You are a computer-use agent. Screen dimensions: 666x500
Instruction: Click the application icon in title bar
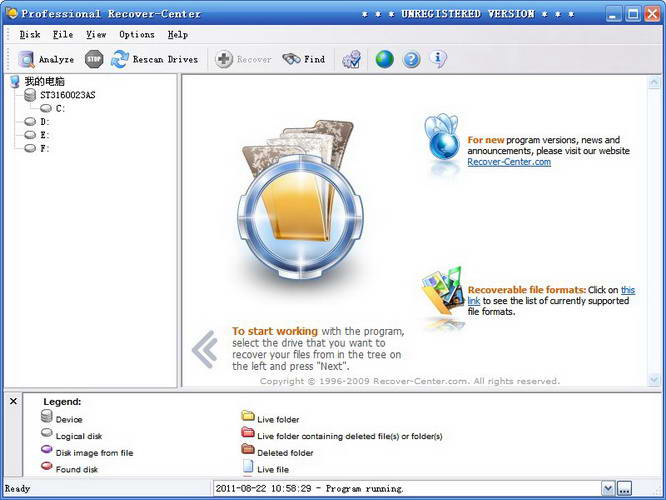click(11, 13)
